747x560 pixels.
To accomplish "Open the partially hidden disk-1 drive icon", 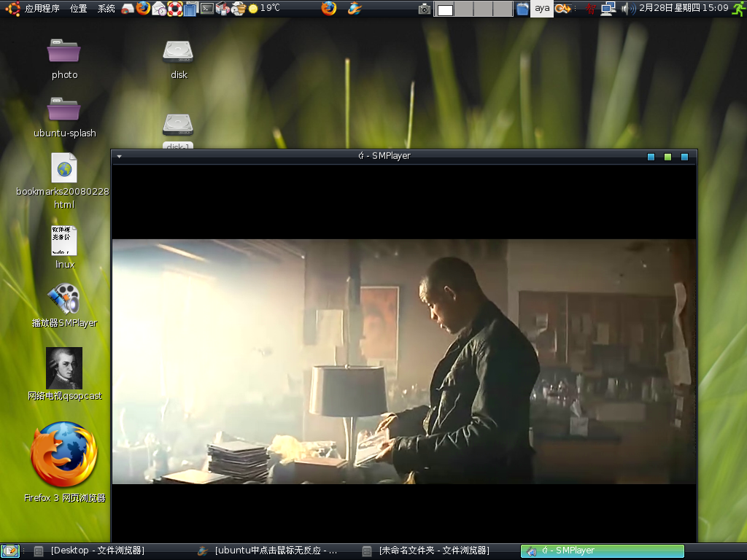I will click(x=178, y=131).
